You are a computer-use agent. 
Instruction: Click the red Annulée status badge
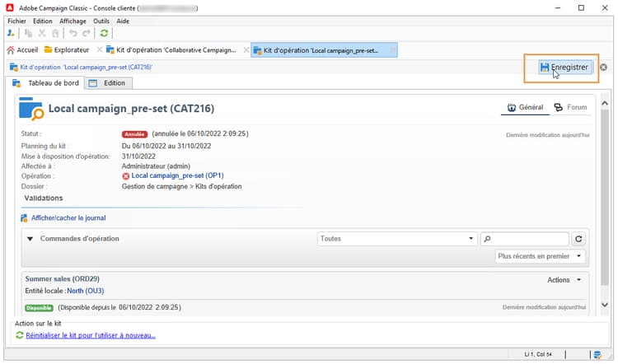click(x=134, y=134)
